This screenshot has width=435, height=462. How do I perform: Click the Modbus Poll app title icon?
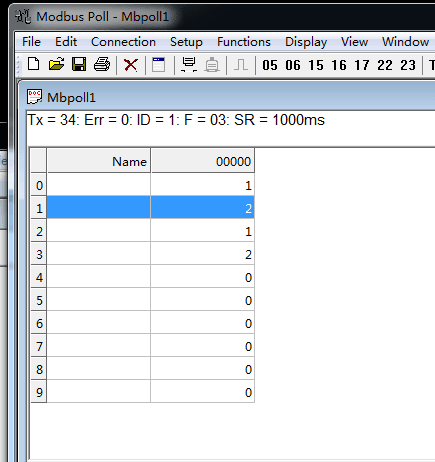23,16
